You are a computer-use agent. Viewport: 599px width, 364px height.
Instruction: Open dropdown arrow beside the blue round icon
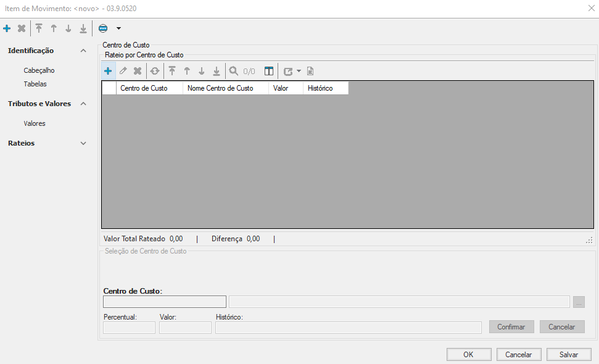click(118, 28)
